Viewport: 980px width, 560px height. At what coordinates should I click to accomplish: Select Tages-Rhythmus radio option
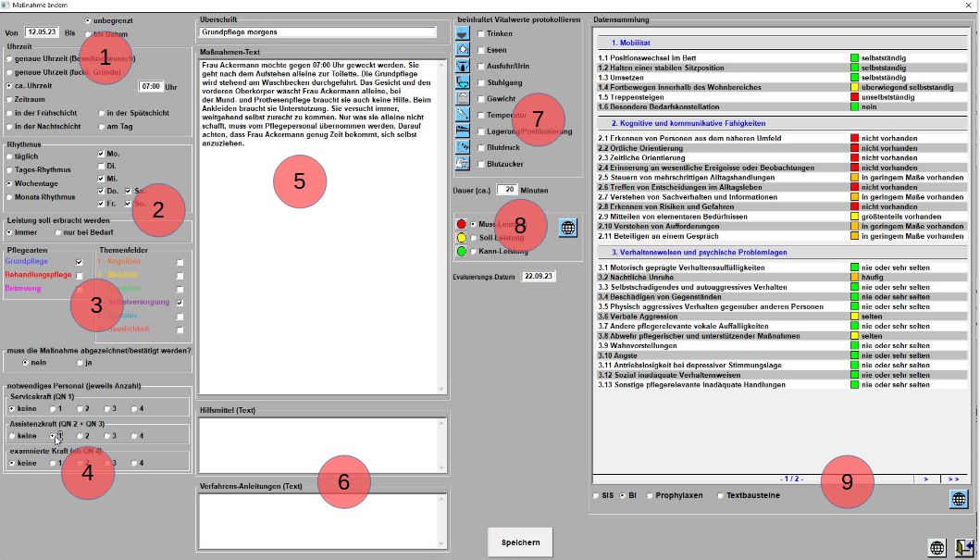click(9, 170)
